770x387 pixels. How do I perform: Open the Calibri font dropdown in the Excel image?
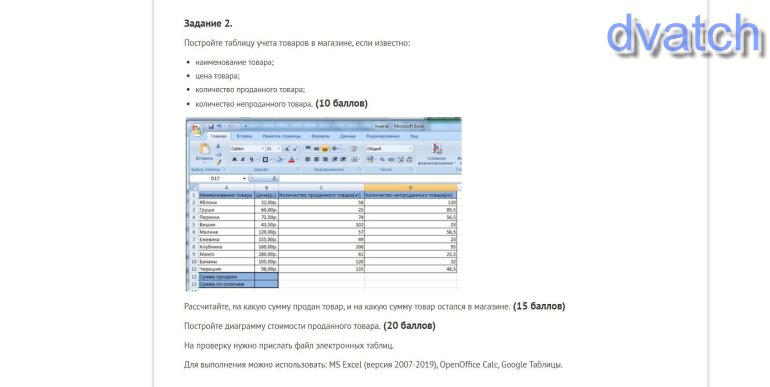[248, 148]
